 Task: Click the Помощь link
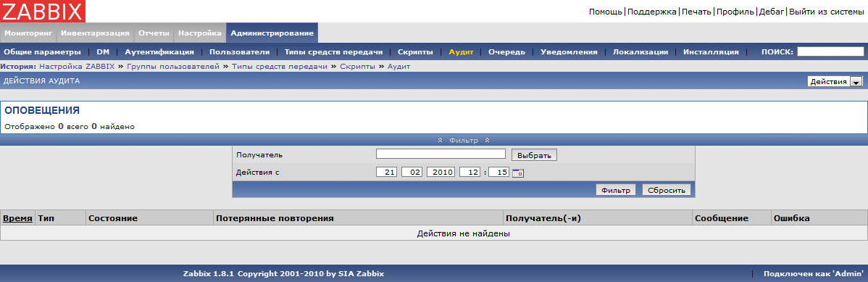tap(606, 11)
